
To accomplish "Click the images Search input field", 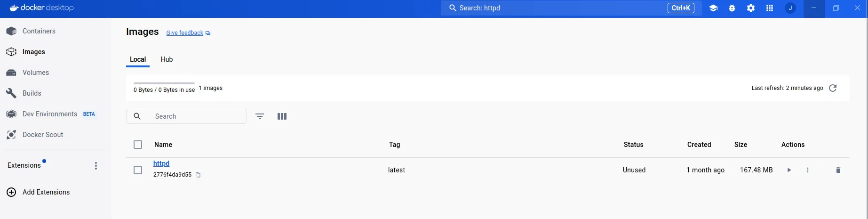I will [x=198, y=116].
